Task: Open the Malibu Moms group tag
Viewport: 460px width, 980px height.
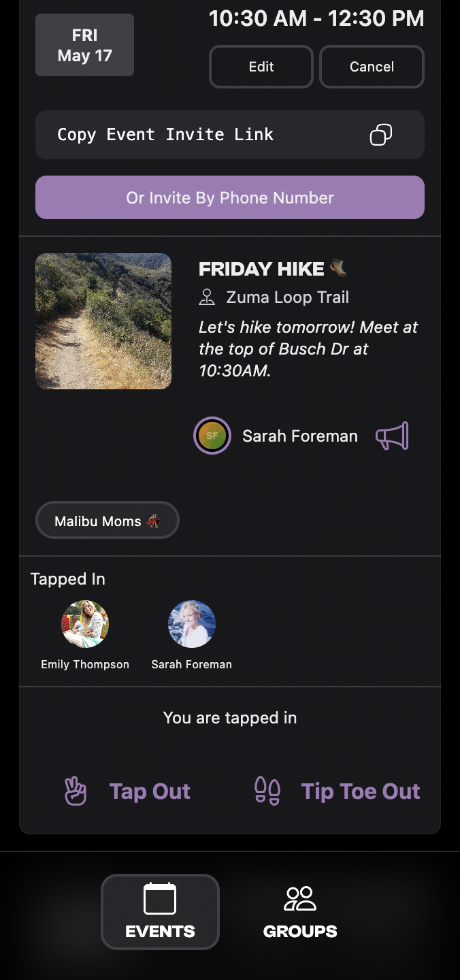Action: [107, 521]
